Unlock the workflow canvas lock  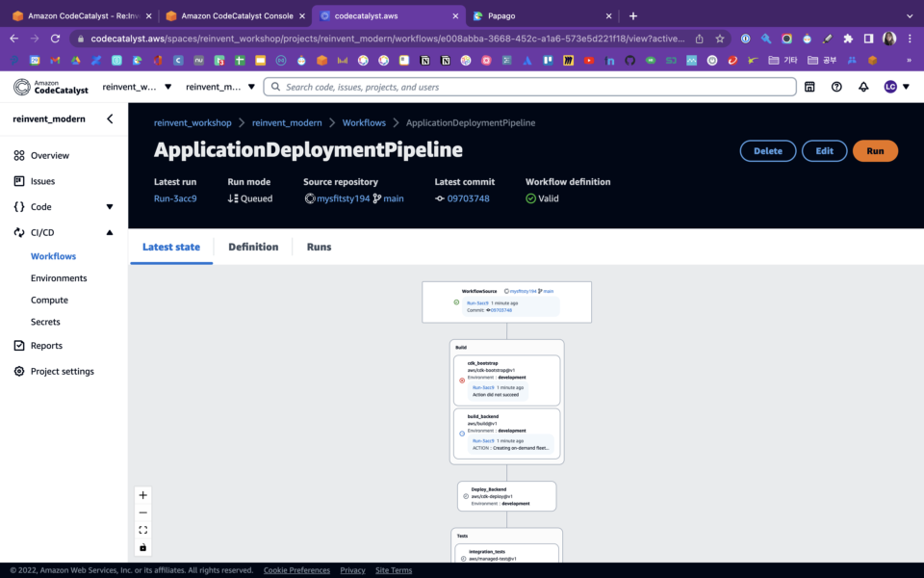pos(142,546)
